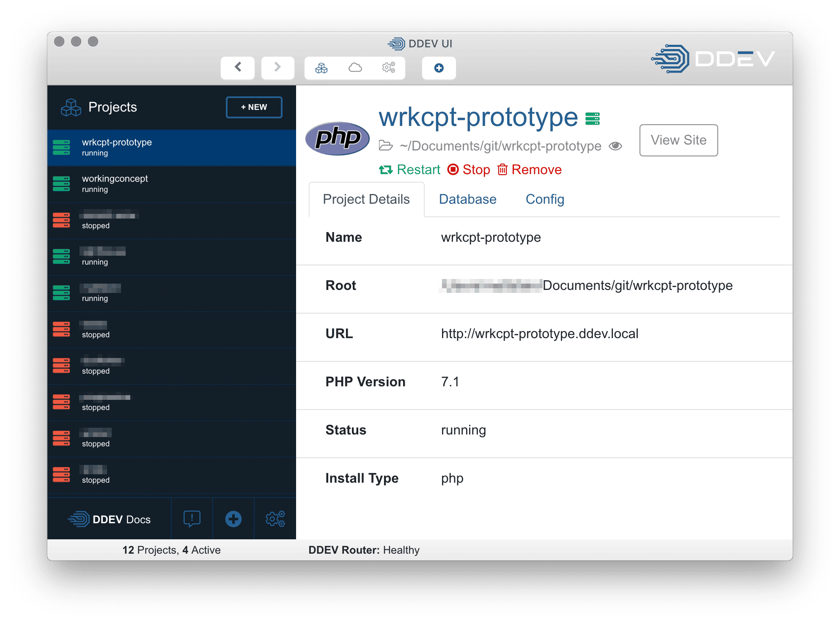Click the Projects sidebar heading
The width and height of the screenshot is (840, 623).
point(113,107)
